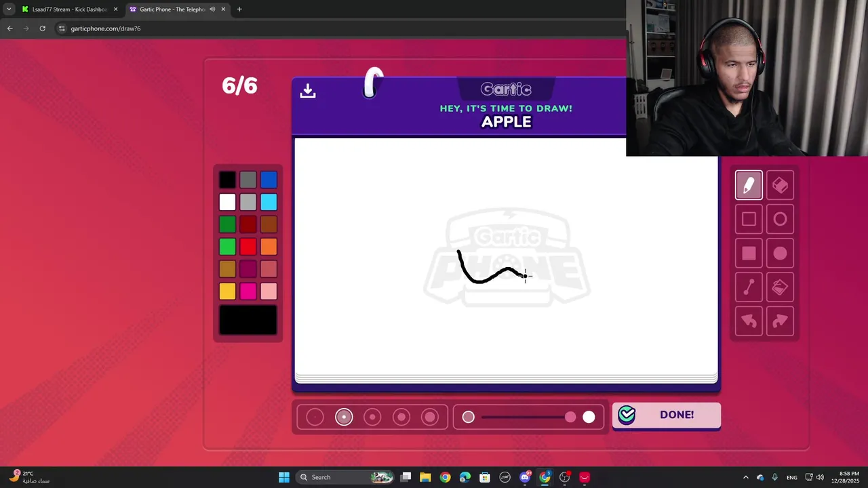
Task: Open File Explorer from the taskbar
Action: click(x=425, y=477)
